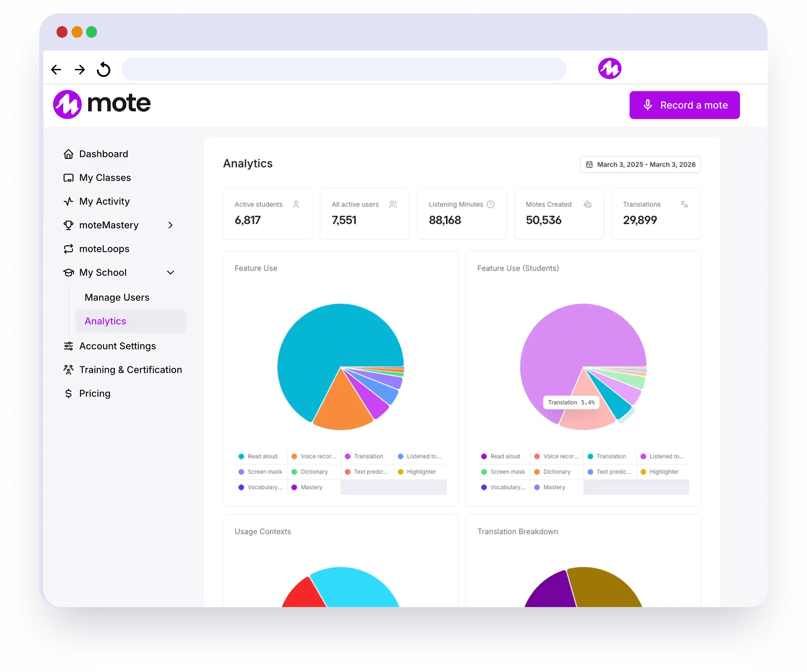
Task: Select Account Settings in the sidebar
Action: click(117, 346)
